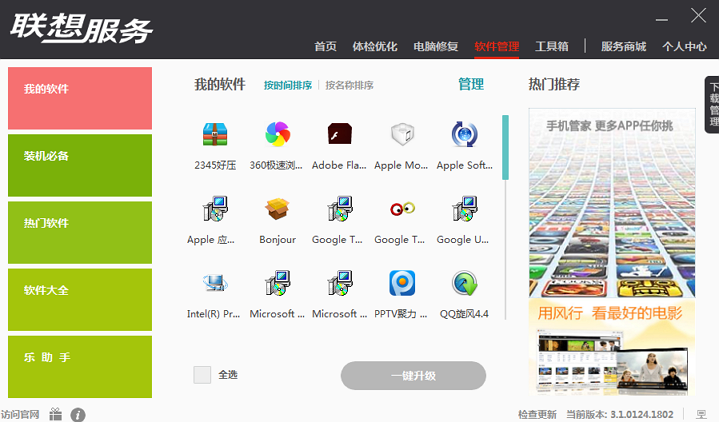The image size is (719, 422).
Task: Click the 一键升级 upgrade button
Action: click(x=413, y=376)
